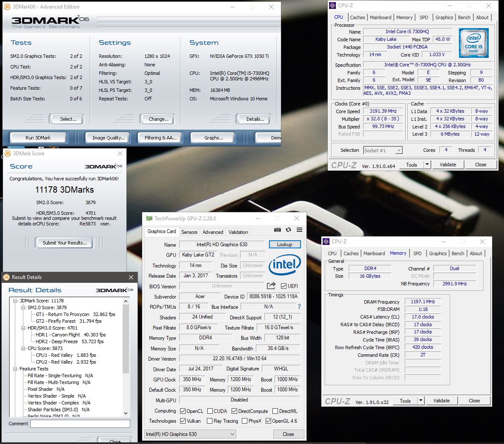The height and width of the screenshot is (444, 504).
Task: Click the GPU-Z Lookup button
Action: tap(285, 244)
